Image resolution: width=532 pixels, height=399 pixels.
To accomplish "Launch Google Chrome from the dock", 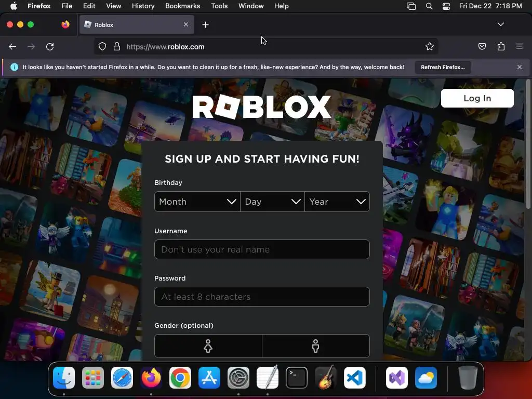I will coord(180,378).
